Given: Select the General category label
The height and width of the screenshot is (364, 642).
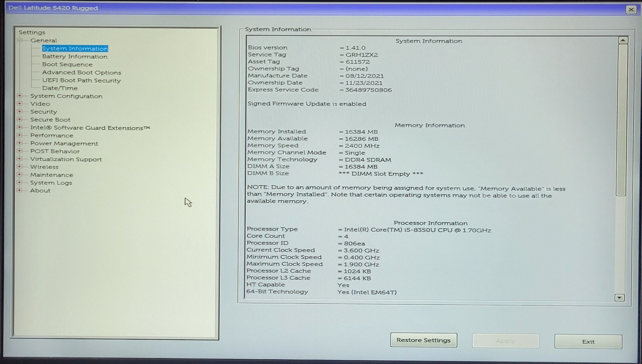Looking at the screenshot, I should (x=44, y=40).
